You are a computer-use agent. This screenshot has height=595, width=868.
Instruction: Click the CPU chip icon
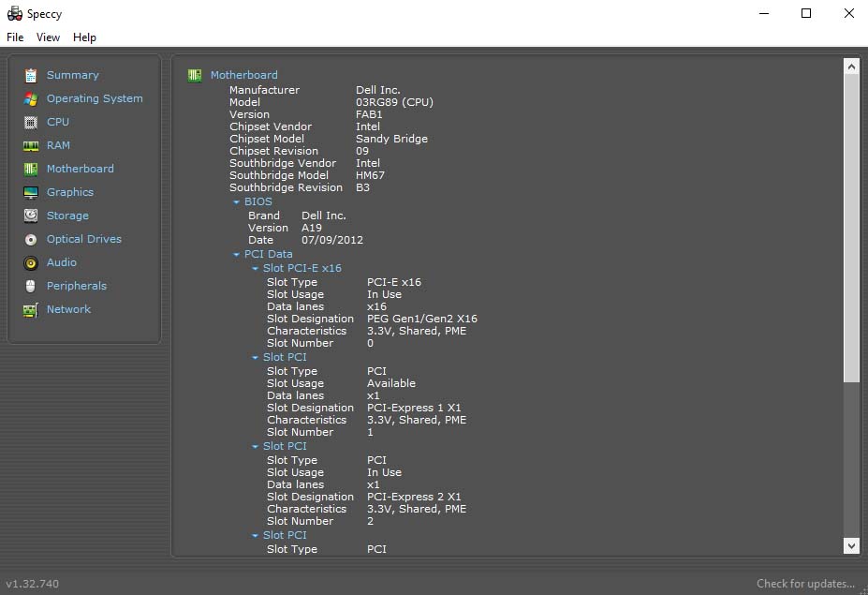coord(31,122)
